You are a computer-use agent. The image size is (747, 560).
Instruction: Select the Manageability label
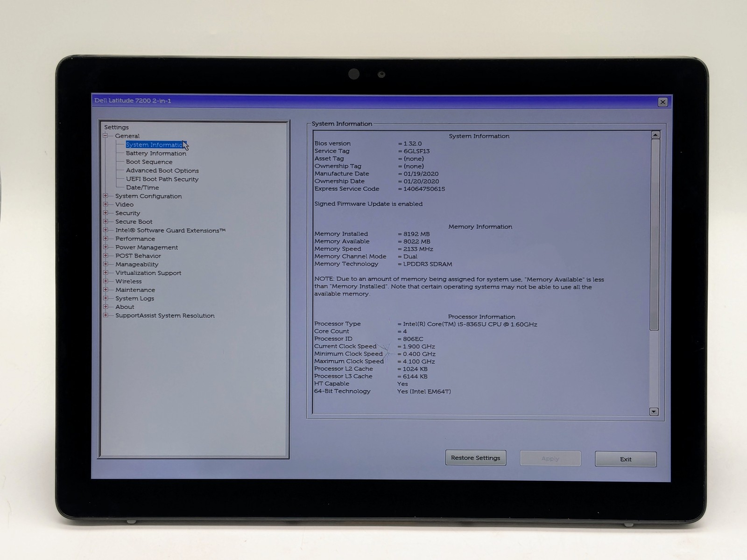coord(137,264)
